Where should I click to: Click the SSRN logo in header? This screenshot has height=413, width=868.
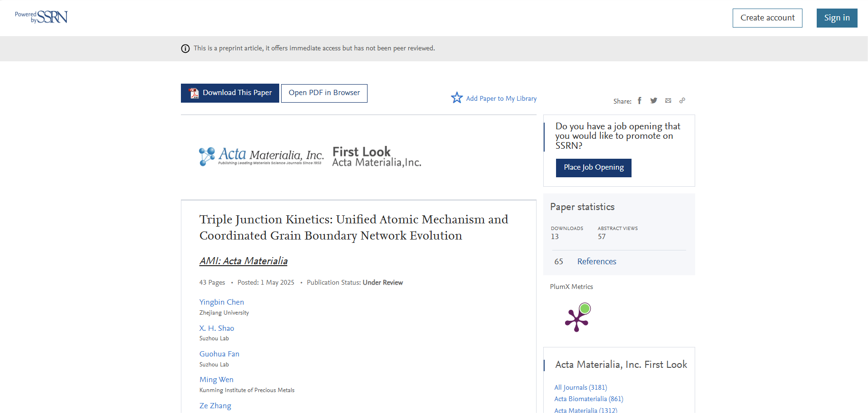point(42,17)
